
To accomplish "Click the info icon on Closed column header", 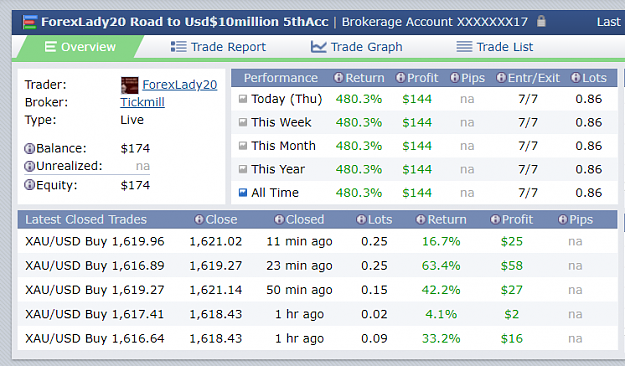I will click(x=279, y=219).
